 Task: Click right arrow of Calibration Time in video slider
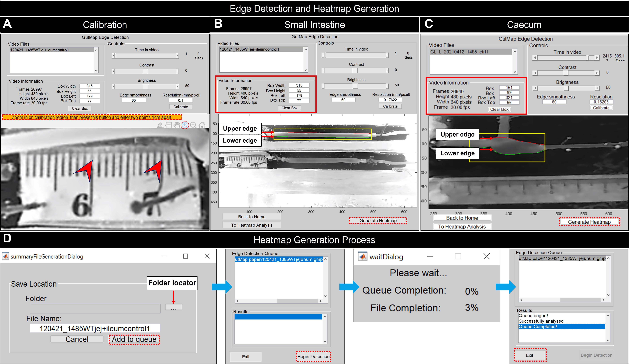point(177,56)
